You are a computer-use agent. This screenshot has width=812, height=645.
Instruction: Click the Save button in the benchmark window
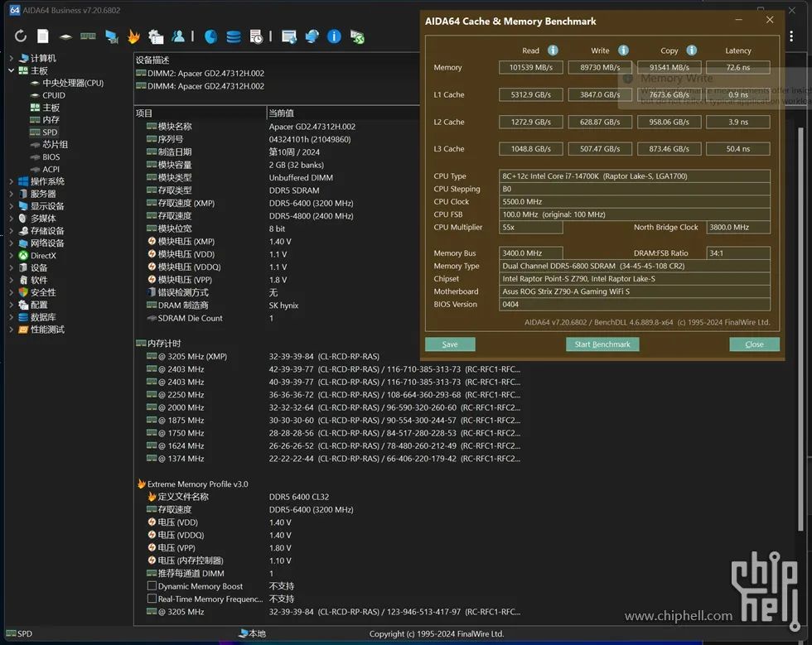[x=450, y=344]
